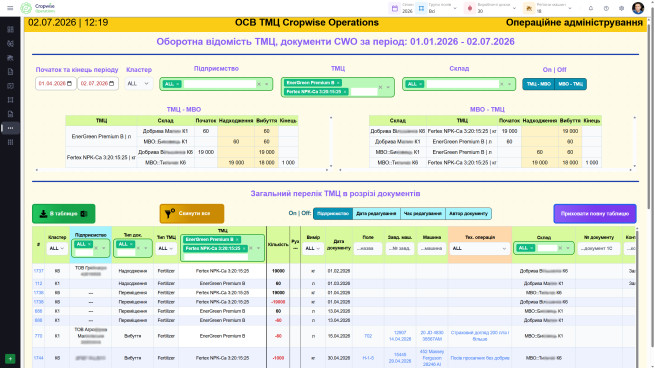Remove the ALL tag in Тип док. column filter
The image size is (655, 368).
coord(131,244)
